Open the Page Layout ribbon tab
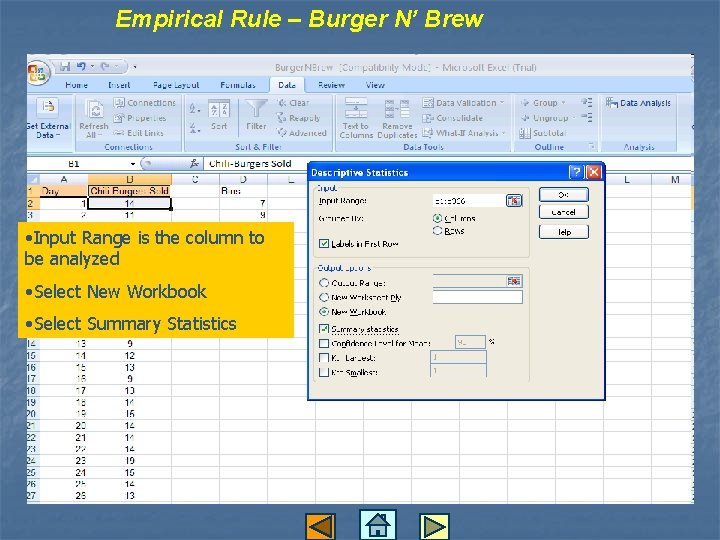720x540 pixels. [176, 85]
